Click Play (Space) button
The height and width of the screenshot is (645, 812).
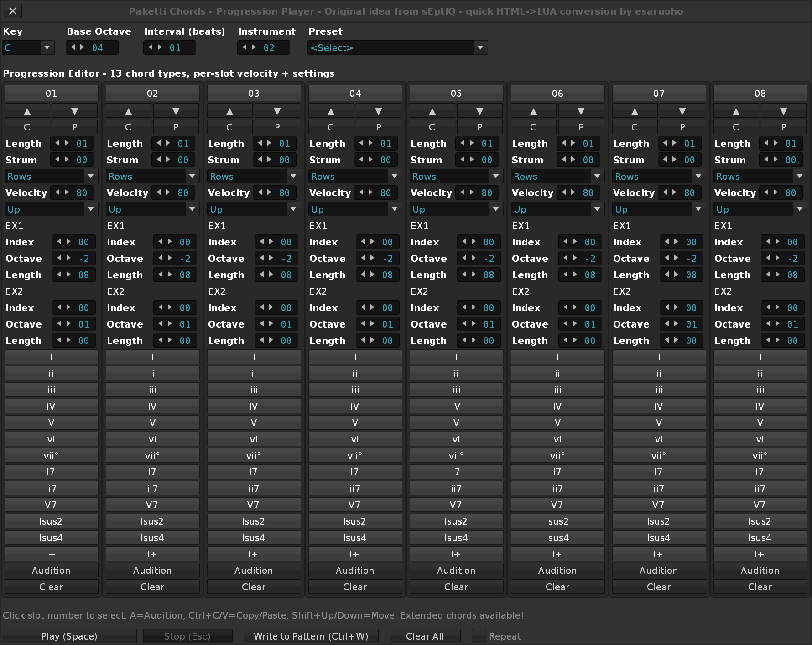pos(69,636)
